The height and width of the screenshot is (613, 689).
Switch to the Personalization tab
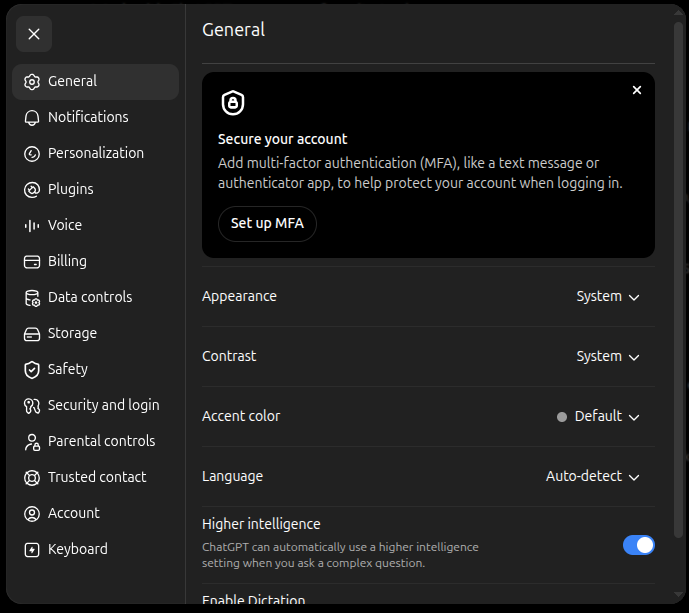(x=95, y=153)
